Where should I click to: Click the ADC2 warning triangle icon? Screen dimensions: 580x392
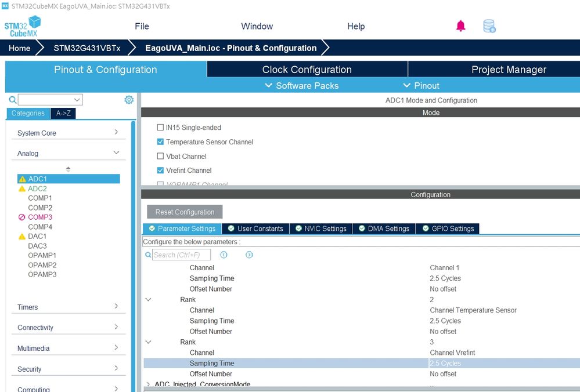coord(22,189)
